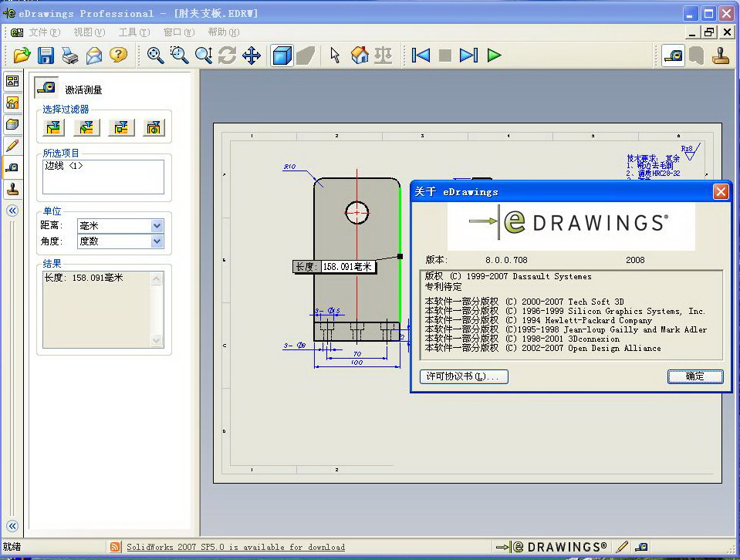The height and width of the screenshot is (560, 740).
Task: Restore the inner document window
Action: tap(709, 32)
